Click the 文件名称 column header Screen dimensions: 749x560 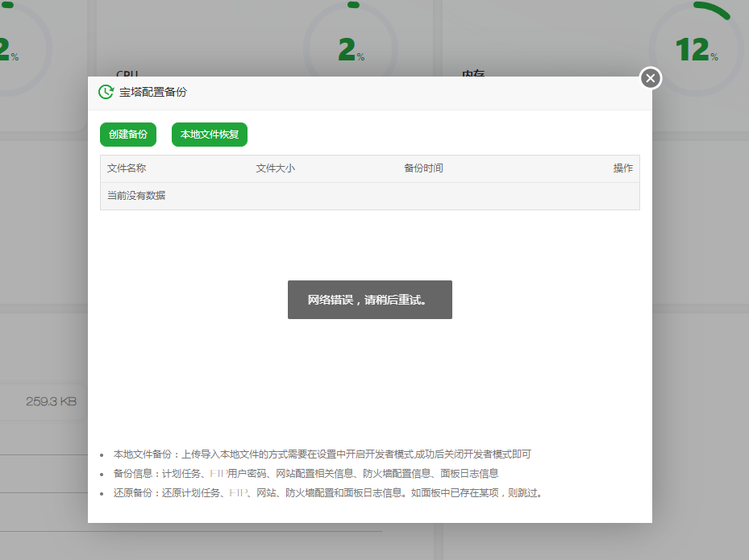click(x=127, y=168)
